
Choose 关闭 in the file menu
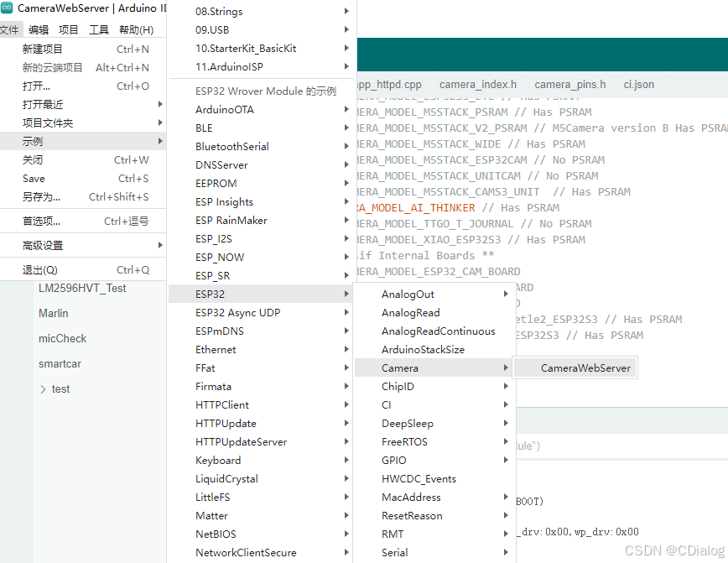pyautogui.click(x=83, y=159)
